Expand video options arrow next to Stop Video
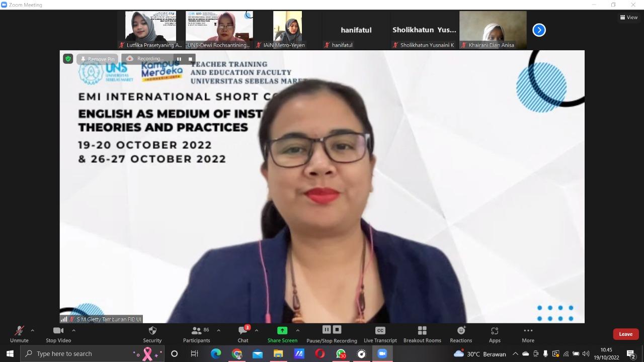The height and width of the screenshot is (362, 644). click(73, 330)
